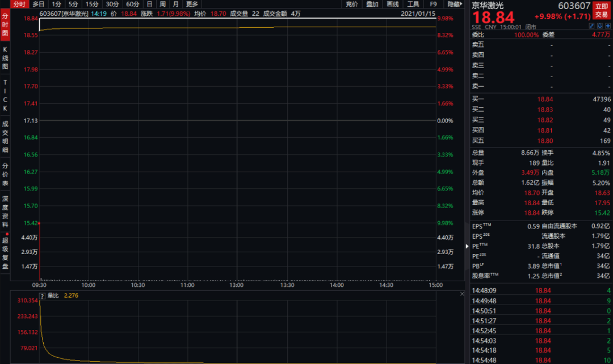Collapse the right quote panel arrow
This screenshot has height=364, width=613.
(467, 246)
